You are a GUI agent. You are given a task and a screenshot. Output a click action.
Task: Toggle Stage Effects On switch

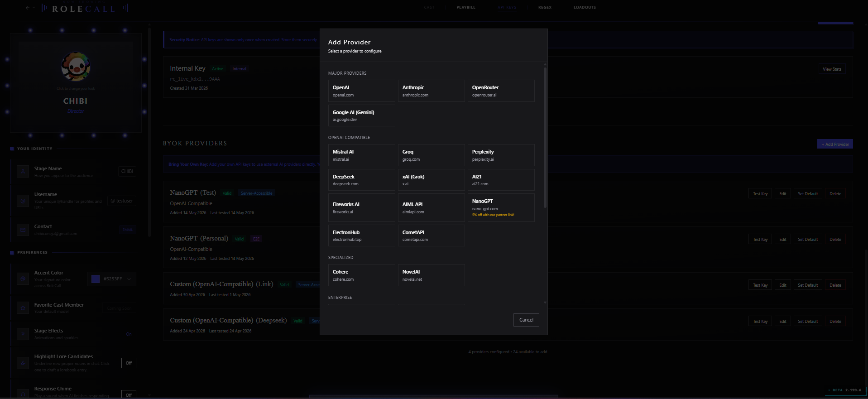click(x=129, y=334)
